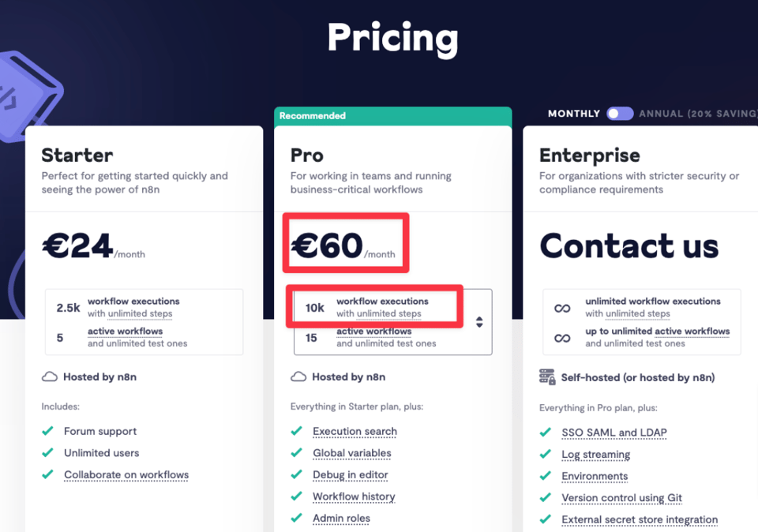Viewport: 758px width, 532px height.
Task: Open the Collaborate on workflows link
Action: tap(126, 475)
